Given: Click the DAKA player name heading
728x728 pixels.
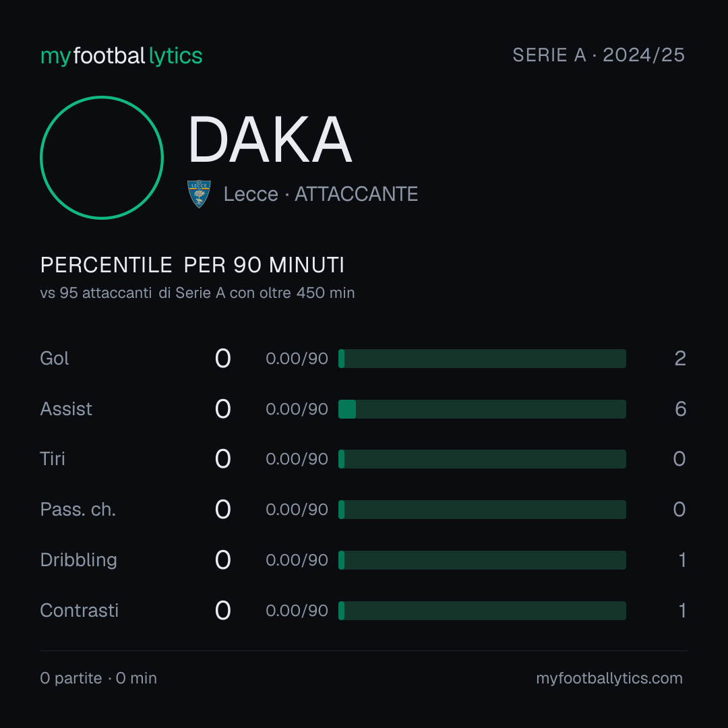Looking at the screenshot, I should point(270,140).
